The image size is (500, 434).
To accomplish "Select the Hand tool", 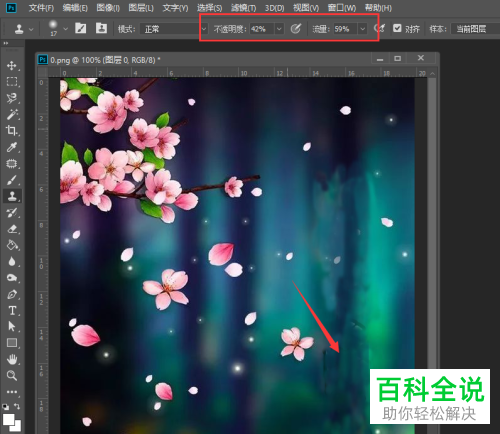I will click(12, 359).
